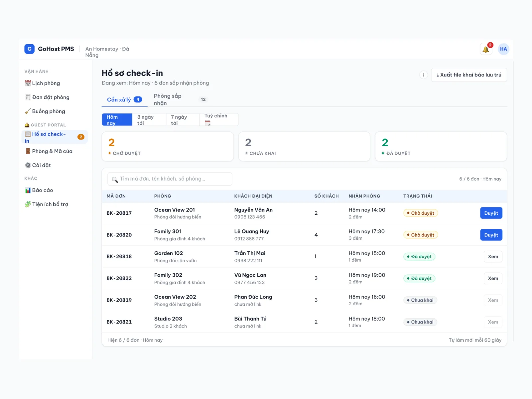Click the Chờ duyệt summary card

(x=168, y=147)
